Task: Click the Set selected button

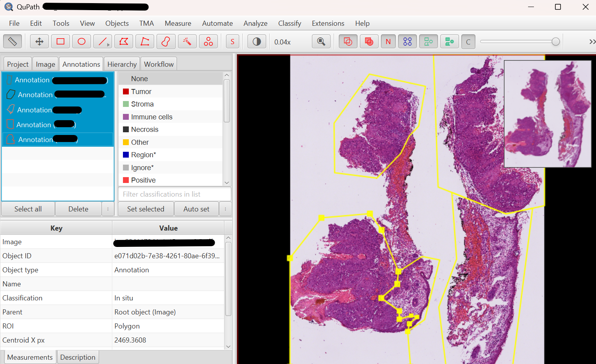Action: coord(146,209)
